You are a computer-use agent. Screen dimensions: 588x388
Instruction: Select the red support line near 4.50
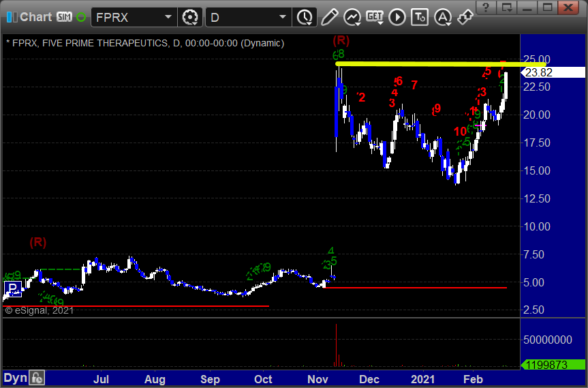(415, 288)
